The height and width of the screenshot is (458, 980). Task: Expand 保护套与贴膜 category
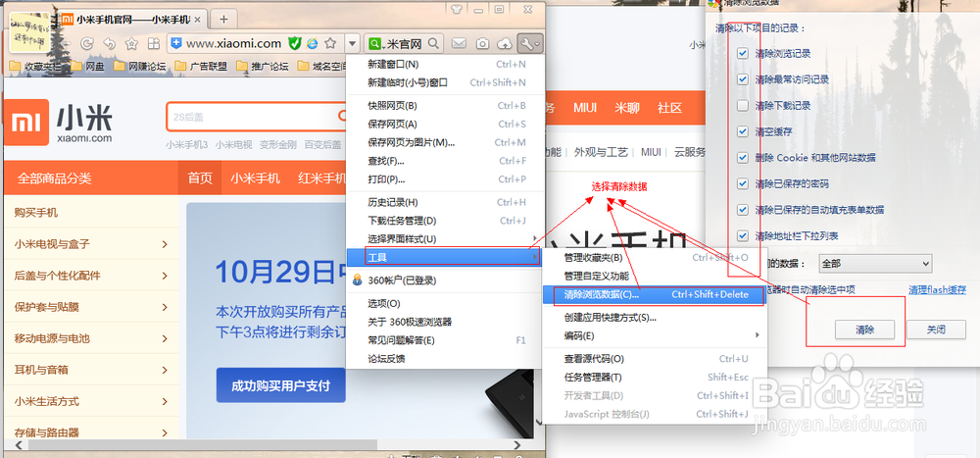pyautogui.click(x=165, y=307)
